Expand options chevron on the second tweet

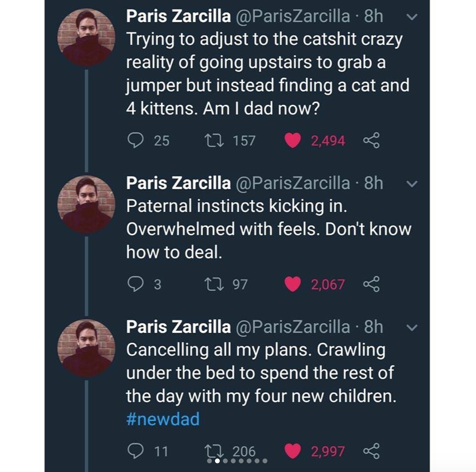(413, 184)
